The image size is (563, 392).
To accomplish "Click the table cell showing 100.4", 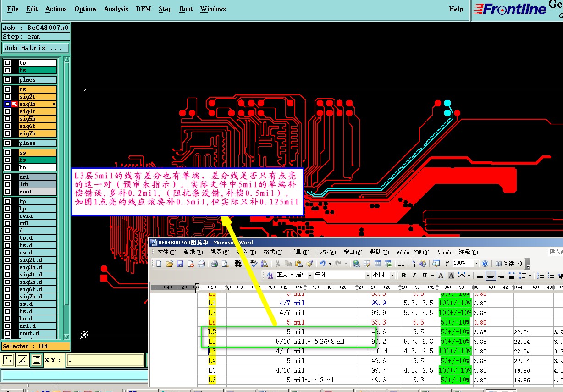I will pyautogui.click(x=378, y=351).
